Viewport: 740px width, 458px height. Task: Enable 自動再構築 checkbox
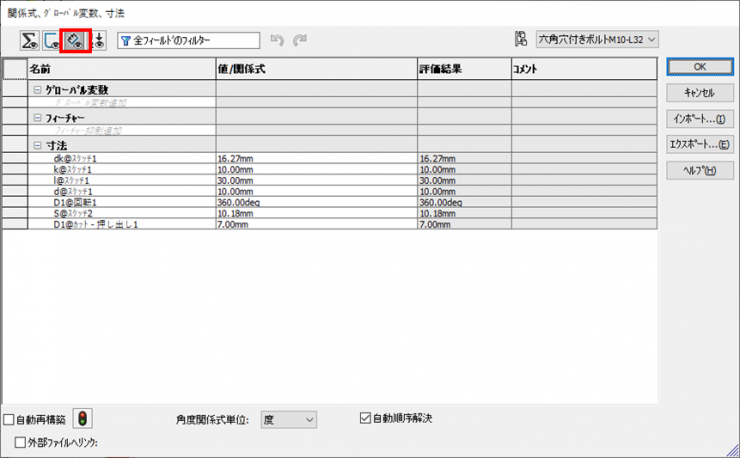[x=10, y=420]
